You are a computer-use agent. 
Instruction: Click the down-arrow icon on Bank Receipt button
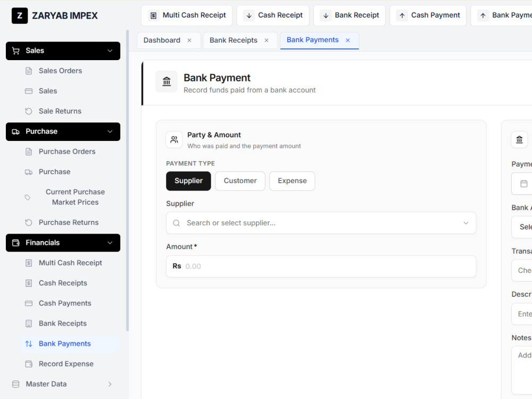click(326, 15)
